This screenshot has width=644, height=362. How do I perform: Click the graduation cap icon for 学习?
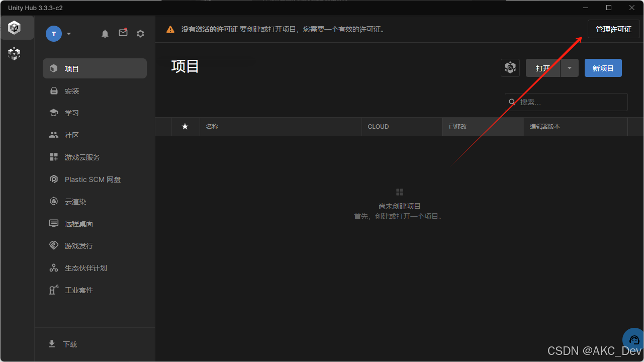(54, 113)
